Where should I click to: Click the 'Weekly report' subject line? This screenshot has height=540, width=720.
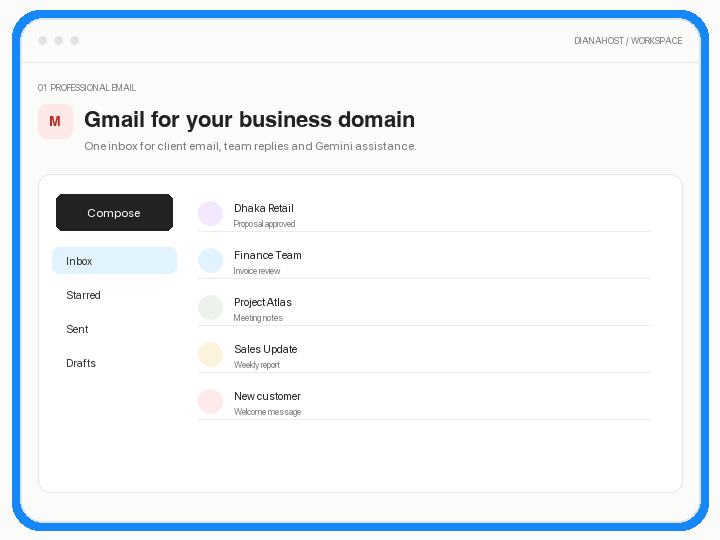pyautogui.click(x=257, y=365)
